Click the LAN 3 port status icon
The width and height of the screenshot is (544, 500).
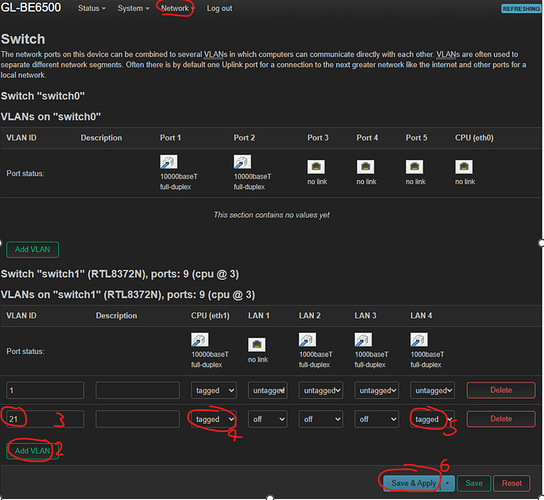pos(363,340)
